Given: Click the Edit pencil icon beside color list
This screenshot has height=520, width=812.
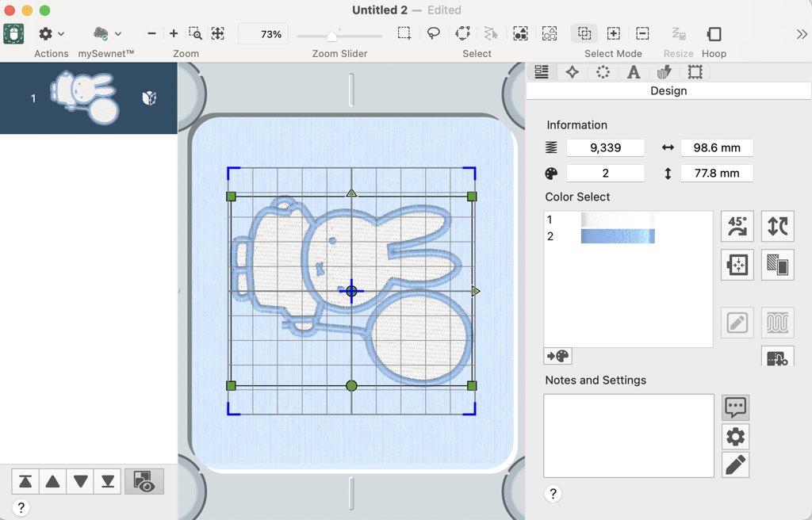Looking at the screenshot, I should [x=737, y=323].
